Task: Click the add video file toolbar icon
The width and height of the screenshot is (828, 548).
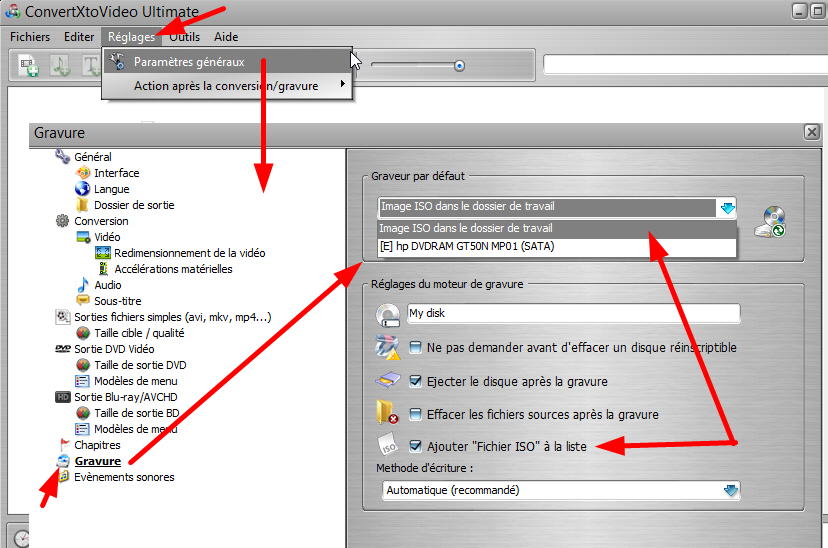Action: (x=29, y=65)
